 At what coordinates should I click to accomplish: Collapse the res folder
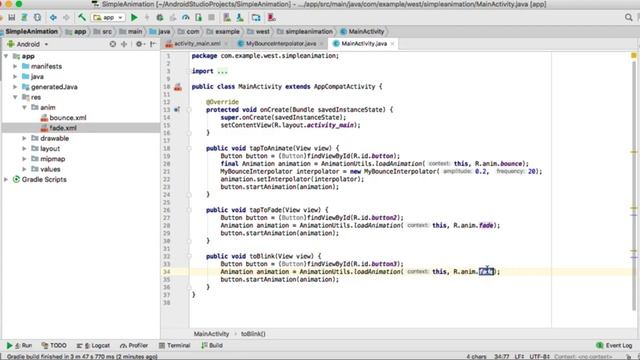pos(15,97)
